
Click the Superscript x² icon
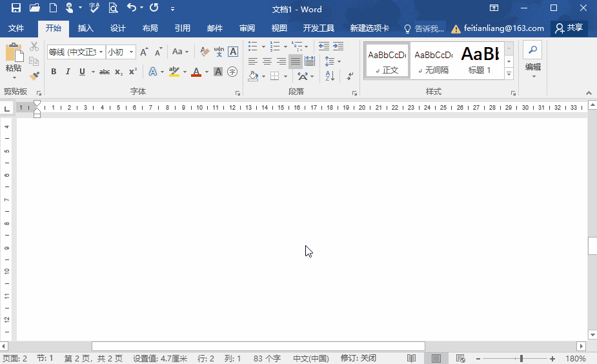[x=133, y=72]
